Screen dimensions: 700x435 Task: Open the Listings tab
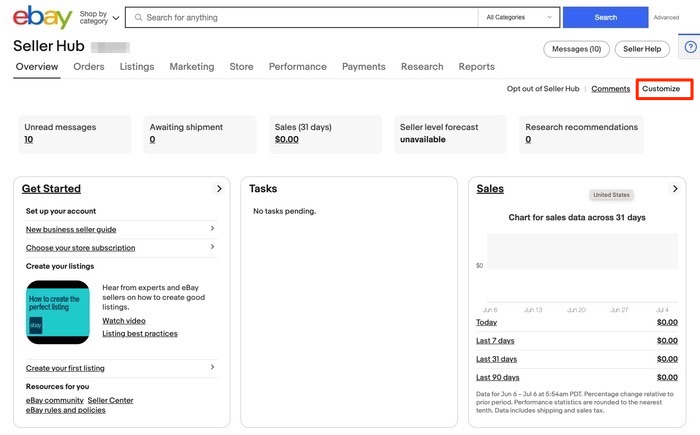(x=137, y=67)
